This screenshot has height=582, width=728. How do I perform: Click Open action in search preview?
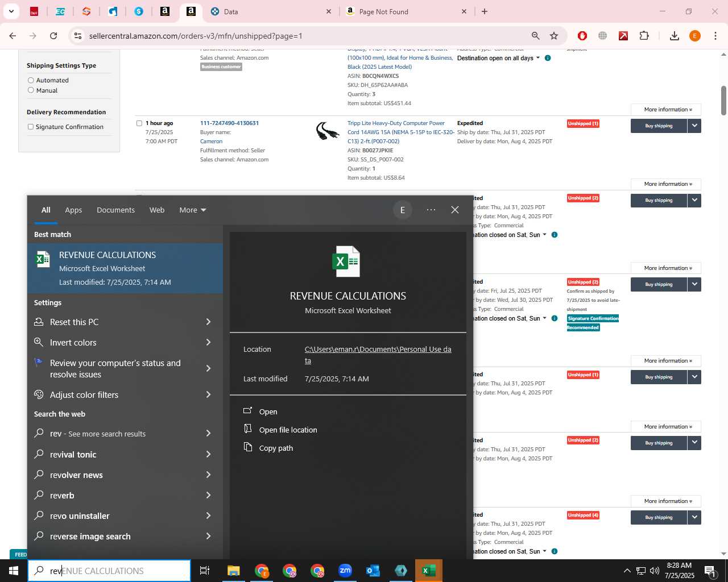pos(268,411)
